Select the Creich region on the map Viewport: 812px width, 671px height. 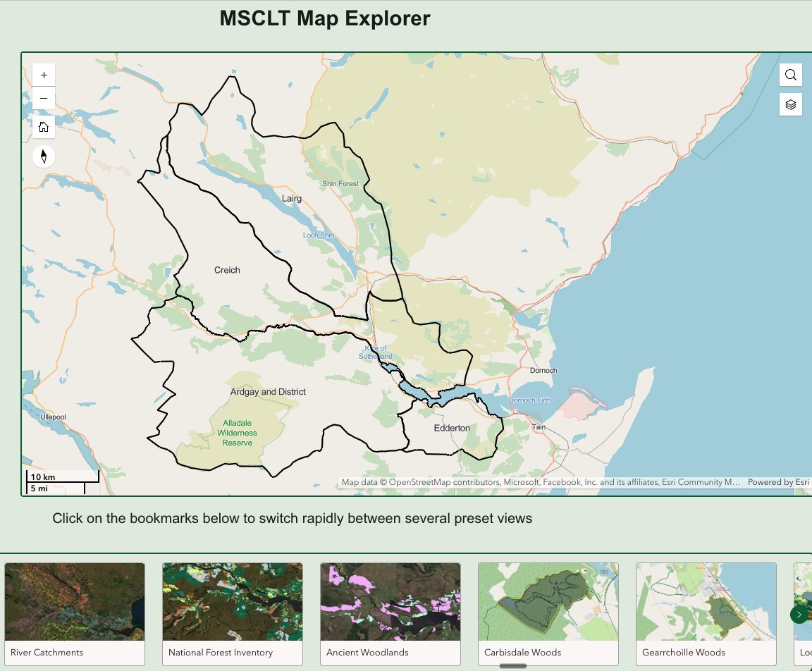(227, 270)
